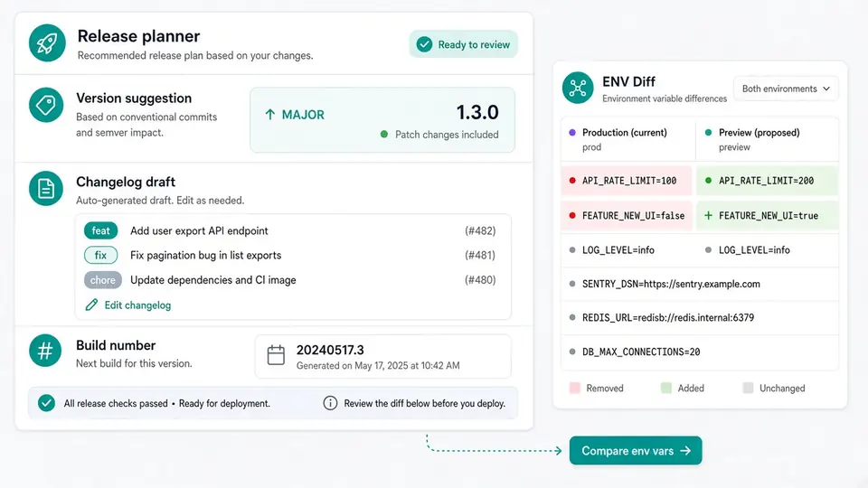Click the build number 20240517.3 field
The width and height of the screenshot is (868, 488).
pos(383,356)
